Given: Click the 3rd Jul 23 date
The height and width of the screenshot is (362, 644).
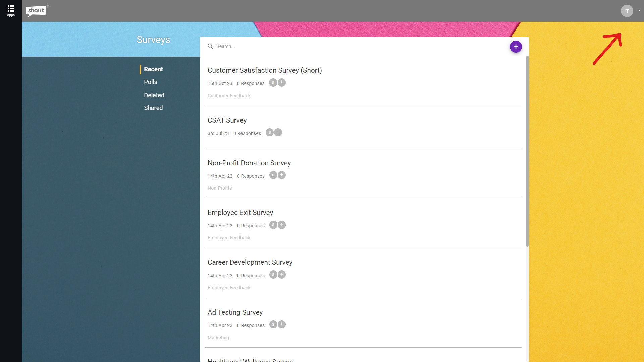Looking at the screenshot, I should (x=218, y=133).
